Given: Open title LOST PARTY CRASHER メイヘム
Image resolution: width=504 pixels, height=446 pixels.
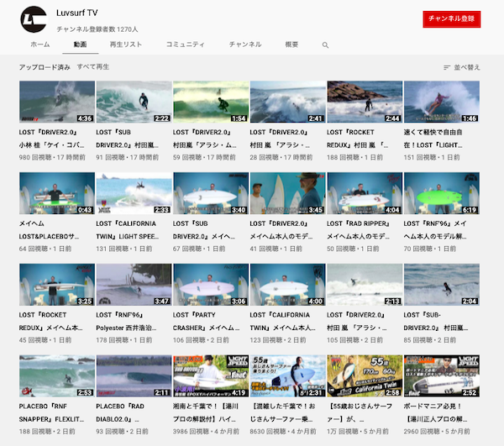Looking at the screenshot, I should [206, 322].
